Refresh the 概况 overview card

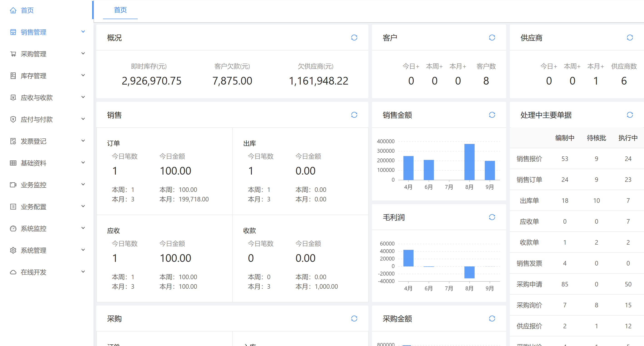[354, 38]
